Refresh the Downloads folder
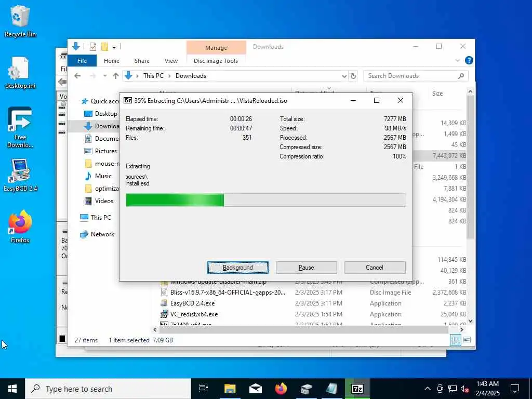 353,76
